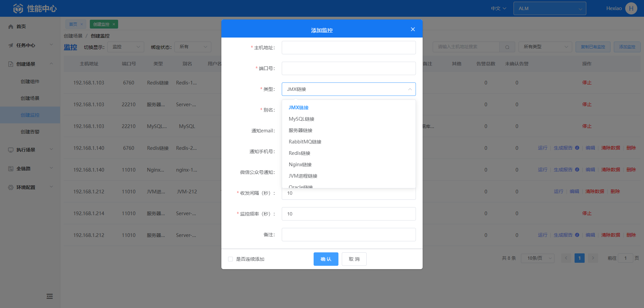Pick Redis链接 in the dropdown list

coord(299,153)
